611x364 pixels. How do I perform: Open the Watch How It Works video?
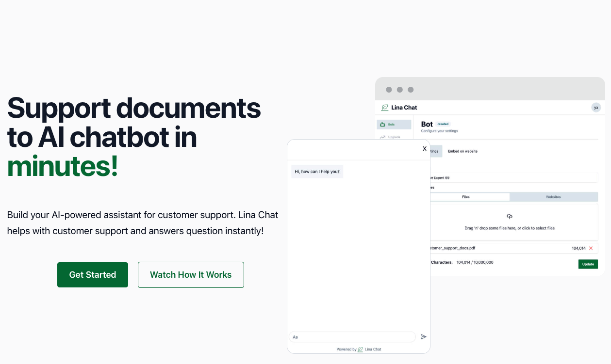[x=191, y=275]
